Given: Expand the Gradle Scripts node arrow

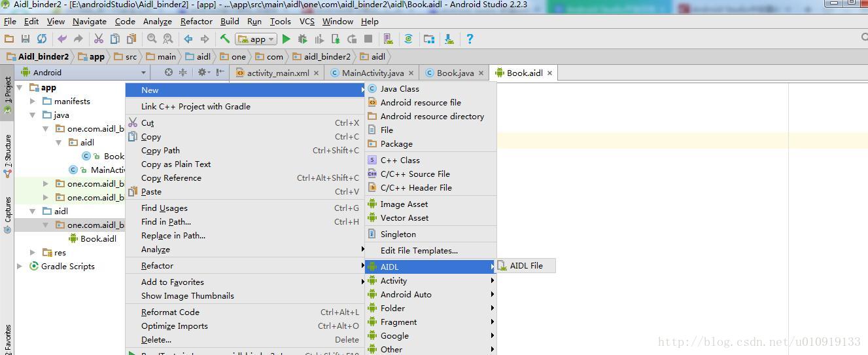Looking at the screenshot, I should [20, 266].
